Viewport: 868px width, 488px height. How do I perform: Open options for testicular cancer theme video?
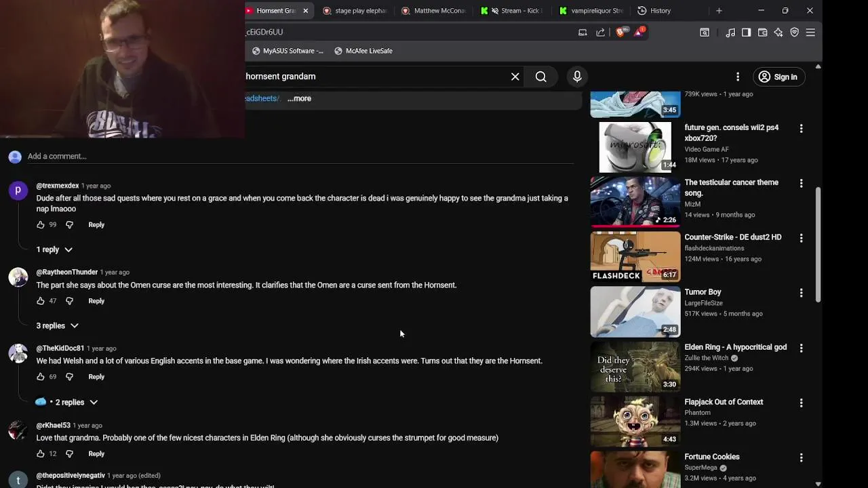[801, 183]
